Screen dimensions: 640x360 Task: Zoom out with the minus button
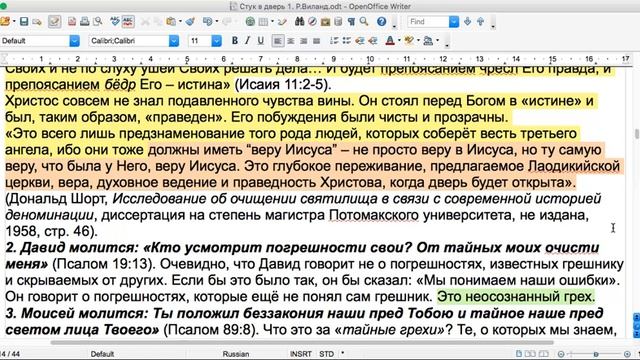(x=561, y=354)
